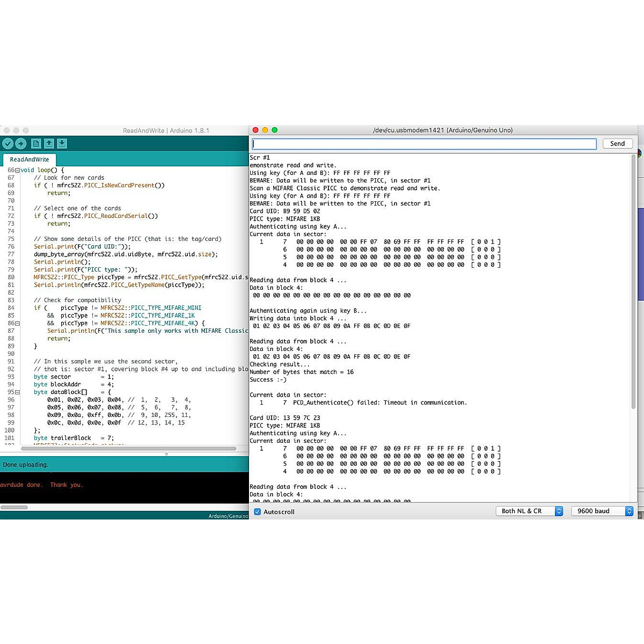
Task: Maximize the serial monitor with the green button
Action: pyautogui.click(x=275, y=130)
